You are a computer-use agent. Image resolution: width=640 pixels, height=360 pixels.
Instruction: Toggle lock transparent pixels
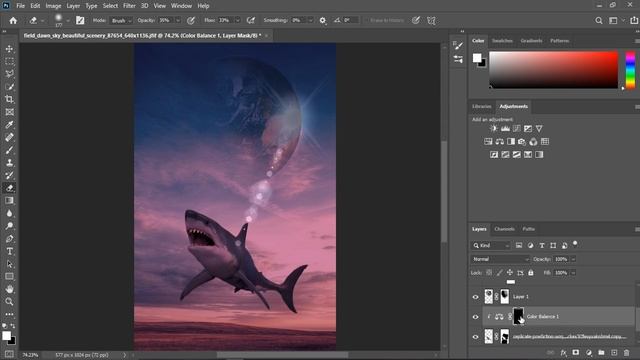tap(489, 273)
